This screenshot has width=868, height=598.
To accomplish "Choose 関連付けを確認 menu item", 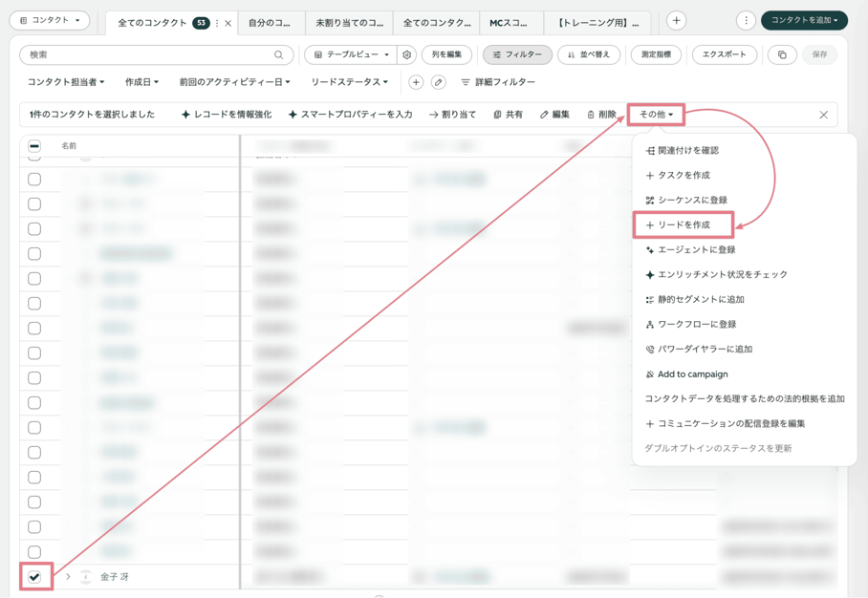I will point(682,151).
